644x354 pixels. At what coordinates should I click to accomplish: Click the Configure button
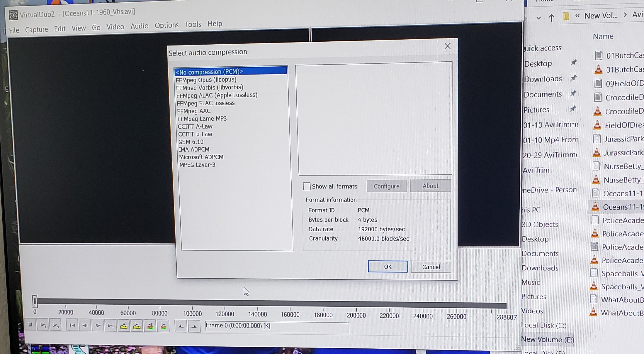[387, 186]
